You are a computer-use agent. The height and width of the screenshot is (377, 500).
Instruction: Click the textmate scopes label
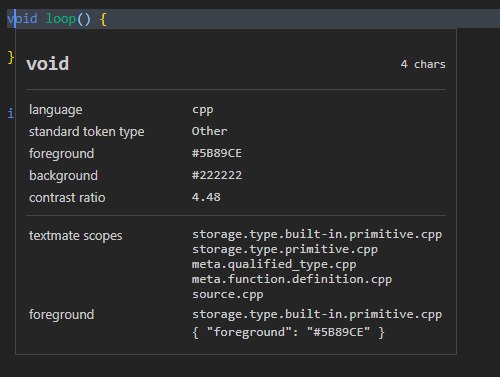click(x=76, y=236)
